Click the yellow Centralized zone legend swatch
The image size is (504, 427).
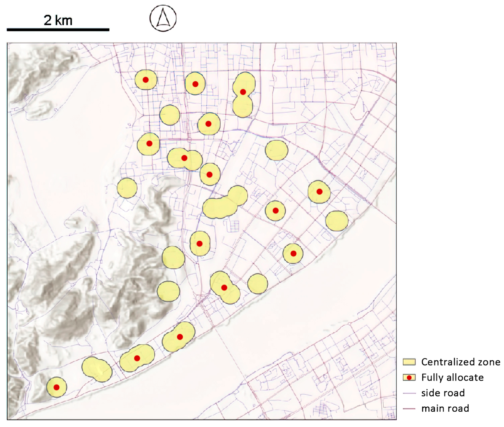[409, 362]
